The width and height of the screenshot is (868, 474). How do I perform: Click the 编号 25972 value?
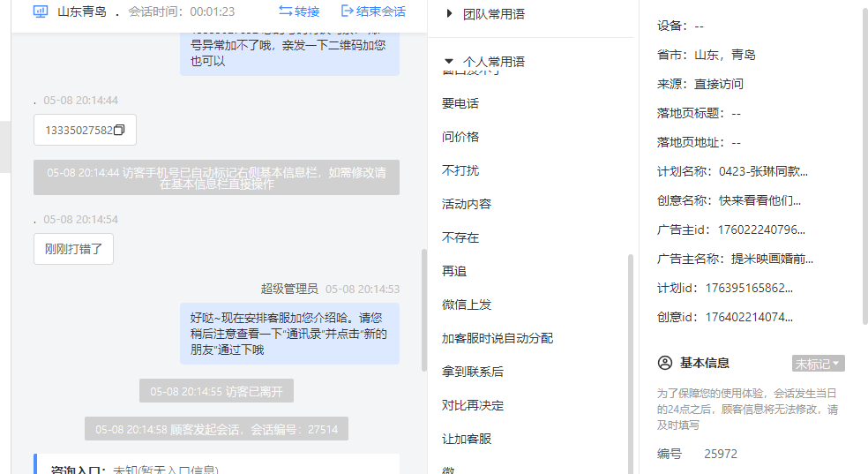click(x=721, y=454)
